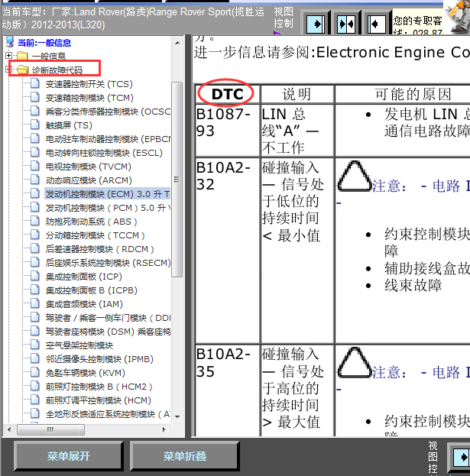Screen dimensions: 470x476
Task: Click tree scrollbar down arrow
Action: point(177,417)
